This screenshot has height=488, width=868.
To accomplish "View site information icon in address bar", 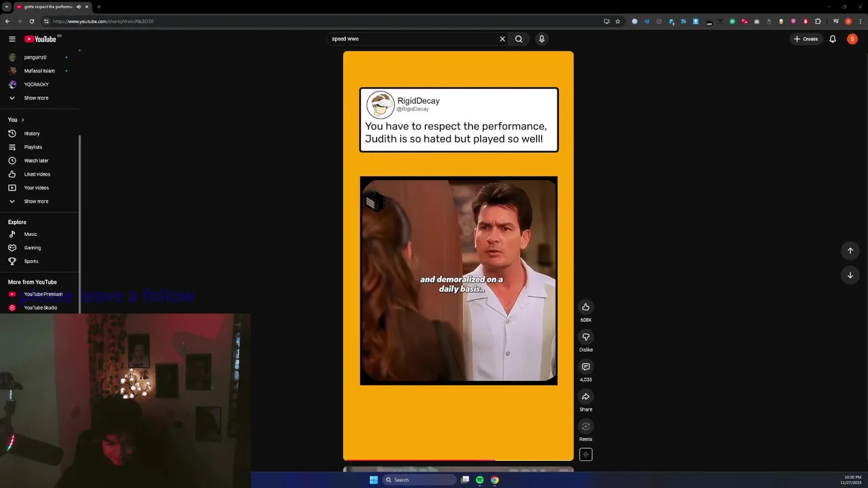I will coord(46,21).
